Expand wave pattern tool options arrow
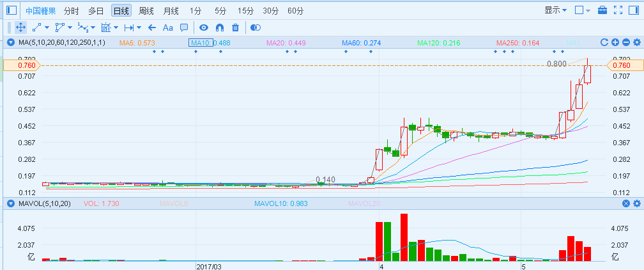Screen dimensions: 644x270 point(93,28)
